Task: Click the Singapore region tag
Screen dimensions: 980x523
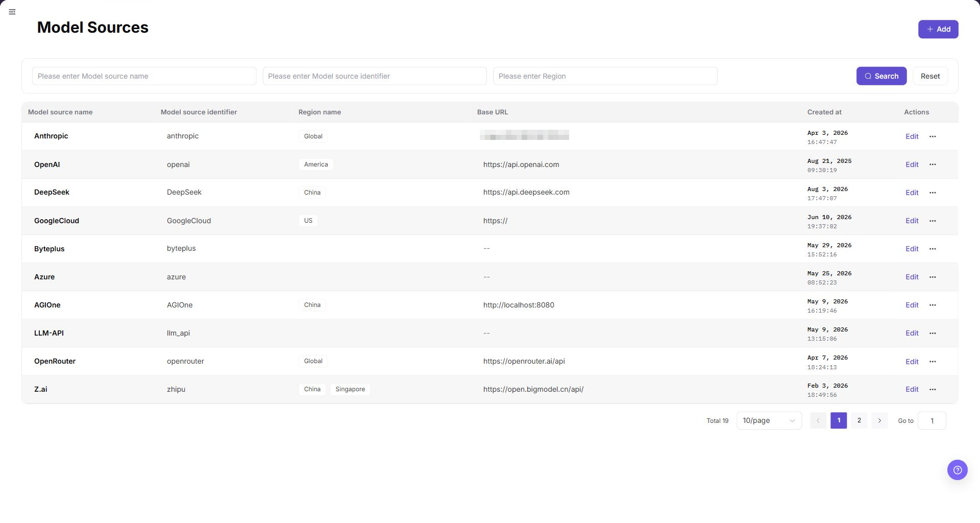Action: [x=350, y=389]
